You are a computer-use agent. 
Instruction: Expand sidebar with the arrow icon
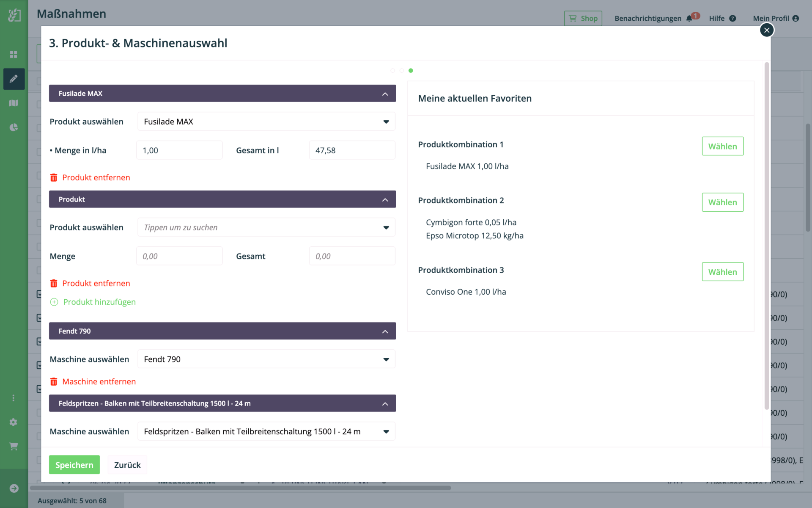(x=14, y=489)
